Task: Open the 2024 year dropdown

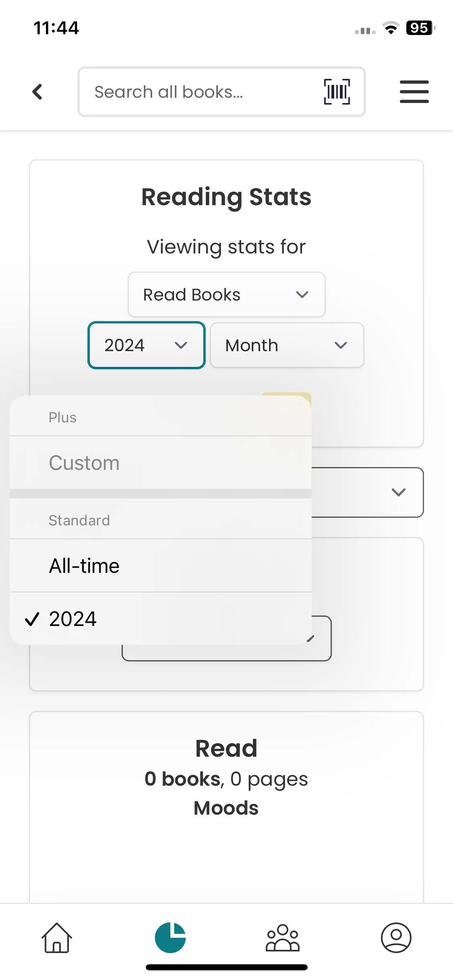Action: tap(147, 345)
